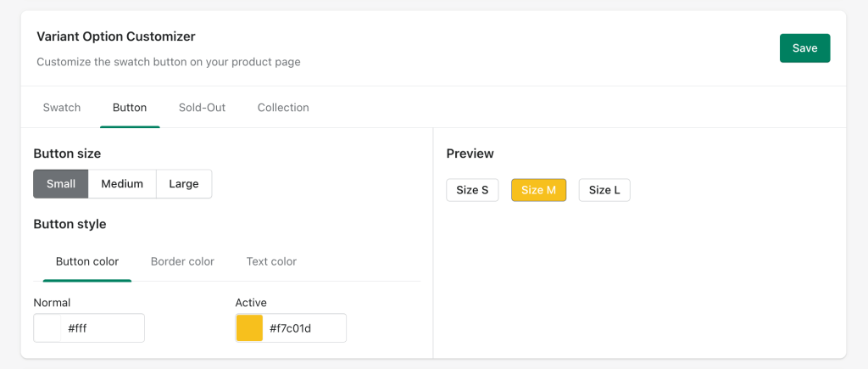The height and width of the screenshot is (369, 868).
Task: Click the 'Normal' label above the white swatch
Action: coord(52,303)
